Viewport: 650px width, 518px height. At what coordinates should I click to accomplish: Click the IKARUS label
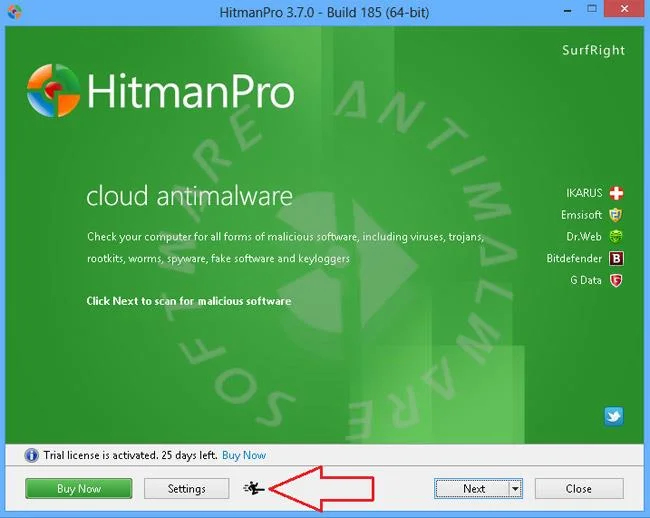coord(584,193)
